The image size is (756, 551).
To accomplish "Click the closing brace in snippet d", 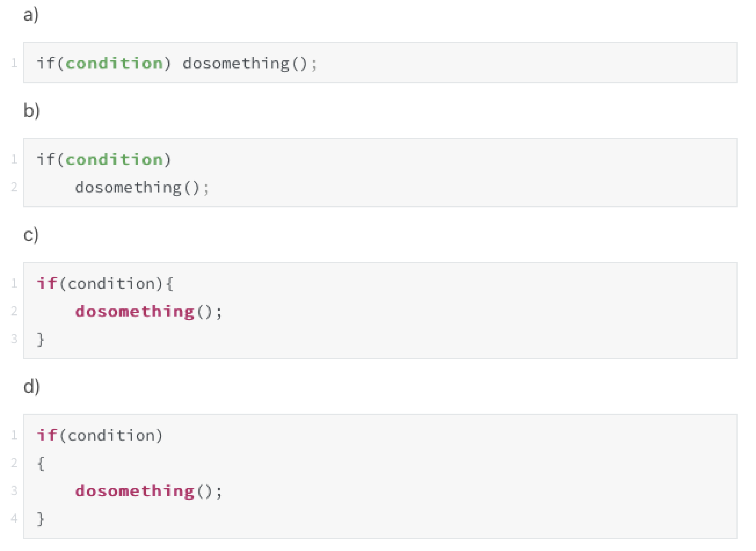I will coord(41,519).
